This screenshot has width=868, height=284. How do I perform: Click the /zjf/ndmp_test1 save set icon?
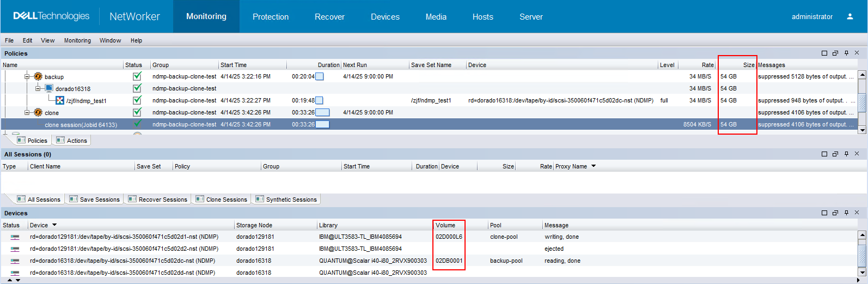point(60,100)
